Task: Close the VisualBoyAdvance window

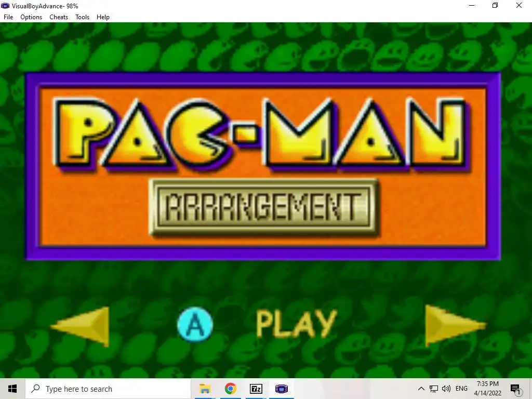Action: [519, 5]
